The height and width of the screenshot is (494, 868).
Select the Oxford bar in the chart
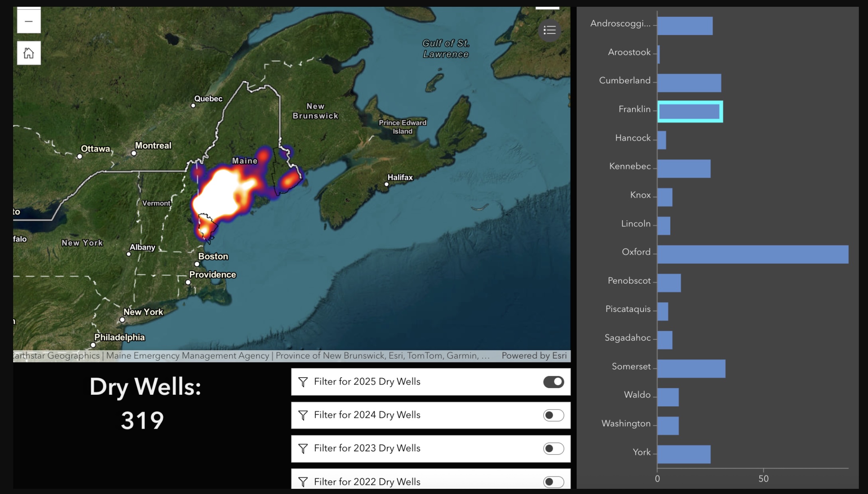point(752,254)
